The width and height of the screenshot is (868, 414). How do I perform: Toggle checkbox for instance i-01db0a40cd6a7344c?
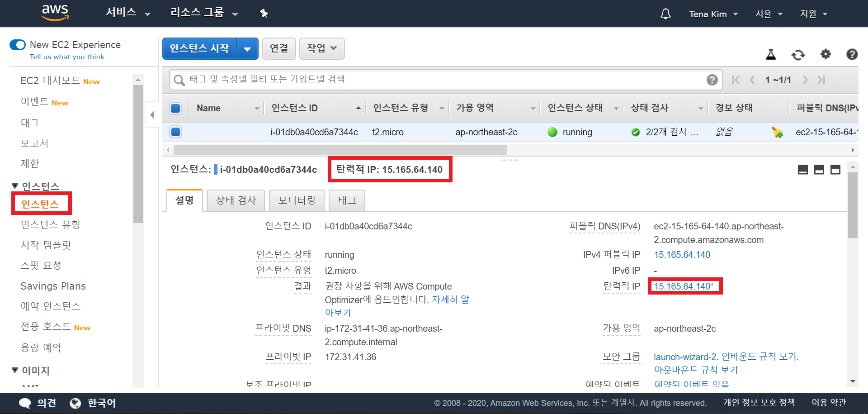(x=175, y=132)
